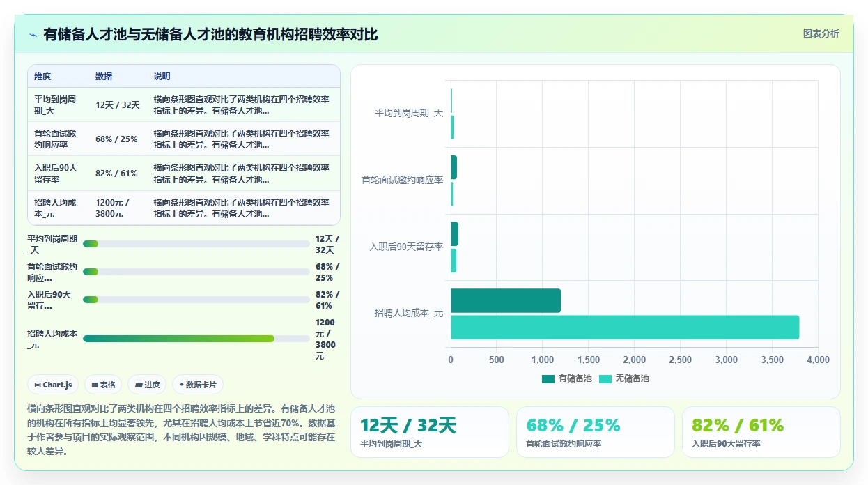Click the chart icon before the page title
The width and height of the screenshot is (868, 485).
(33, 35)
